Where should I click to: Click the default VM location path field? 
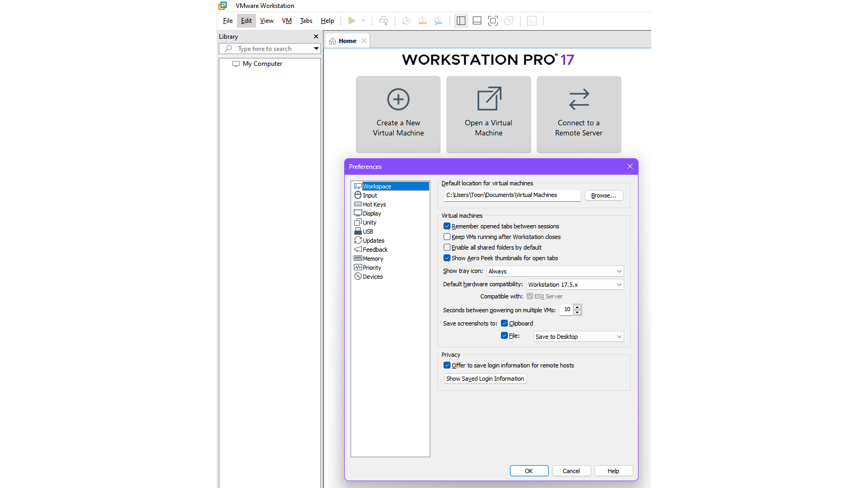(x=512, y=195)
